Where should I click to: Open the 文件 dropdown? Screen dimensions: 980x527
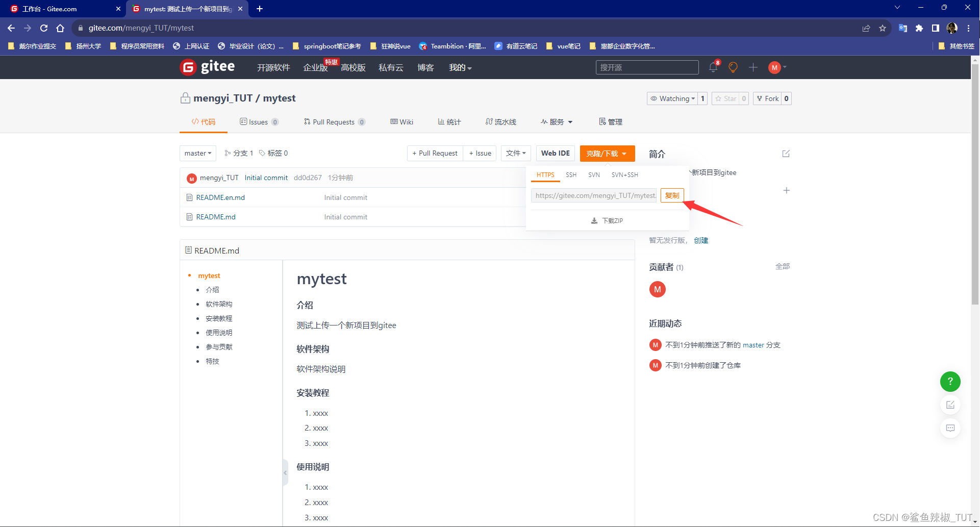tap(516, 153)
